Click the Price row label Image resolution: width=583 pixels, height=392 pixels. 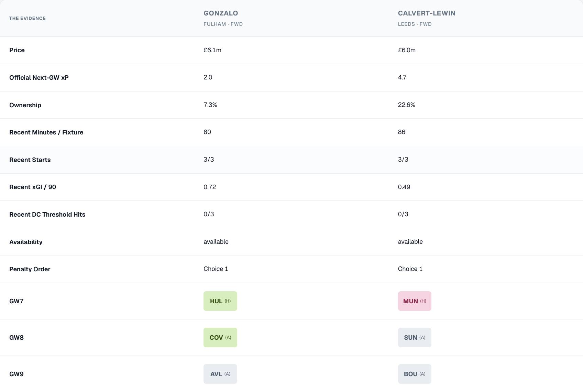point(17,50)
